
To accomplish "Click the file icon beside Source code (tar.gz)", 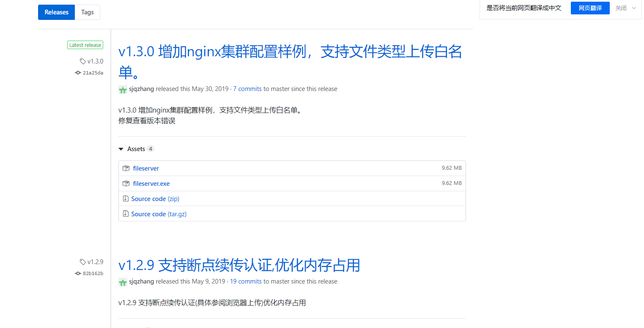I will (x=126, y=214).
